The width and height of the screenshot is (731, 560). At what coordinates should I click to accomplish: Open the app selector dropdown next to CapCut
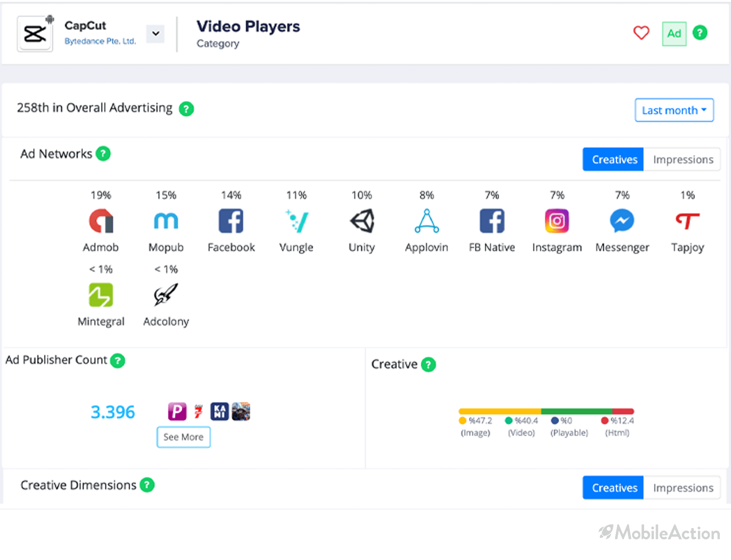point(156,34)
